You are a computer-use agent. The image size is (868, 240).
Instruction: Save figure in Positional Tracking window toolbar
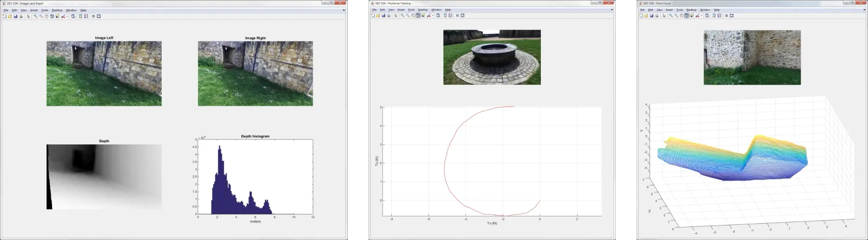pos(384,16)
